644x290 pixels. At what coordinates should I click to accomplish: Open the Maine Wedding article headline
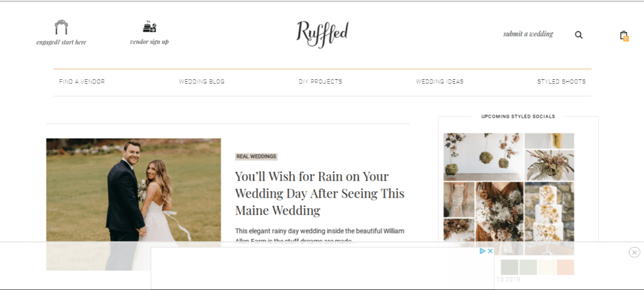point(319,193)
